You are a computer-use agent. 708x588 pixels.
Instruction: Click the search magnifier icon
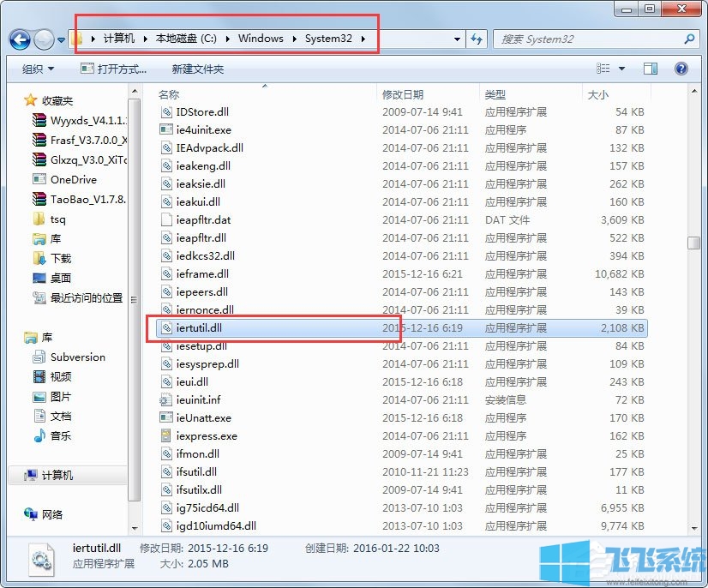coord(688,39)
